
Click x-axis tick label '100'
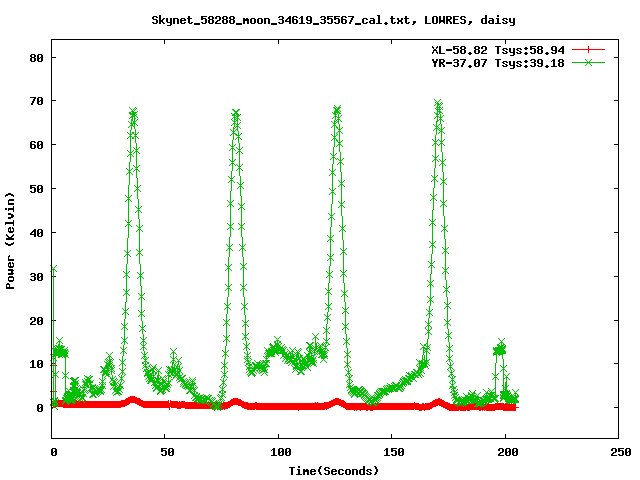pyautogui.click(x=280, y=452)
